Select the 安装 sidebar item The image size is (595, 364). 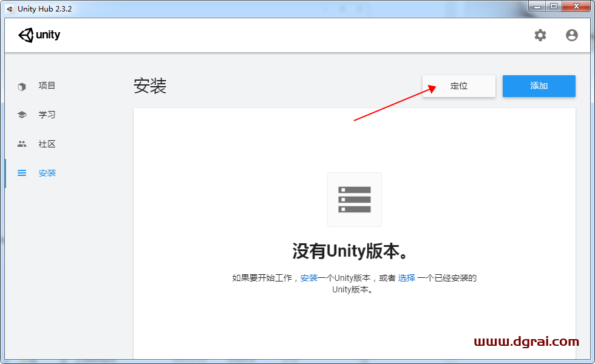[47, 173]
